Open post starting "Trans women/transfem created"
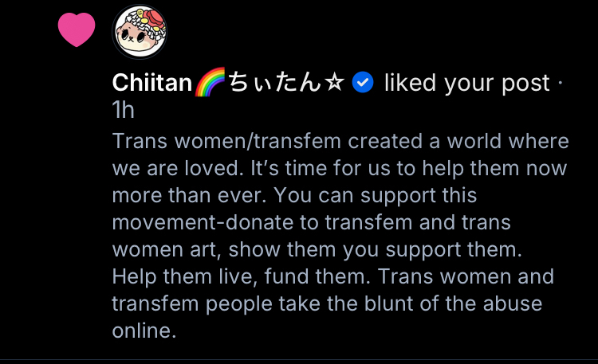This screenshot has height=364, width=598. tap(340, 142)
